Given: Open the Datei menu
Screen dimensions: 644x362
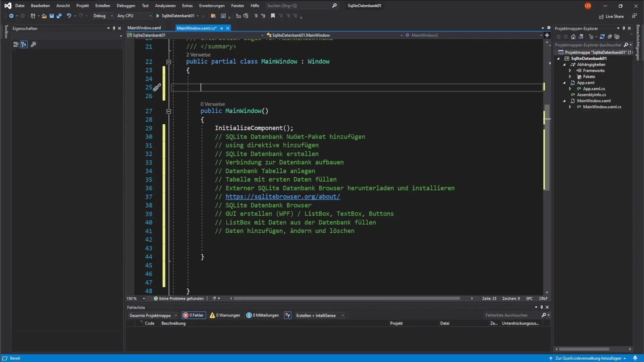Looking at the screenshot, I should coord(20,6).
